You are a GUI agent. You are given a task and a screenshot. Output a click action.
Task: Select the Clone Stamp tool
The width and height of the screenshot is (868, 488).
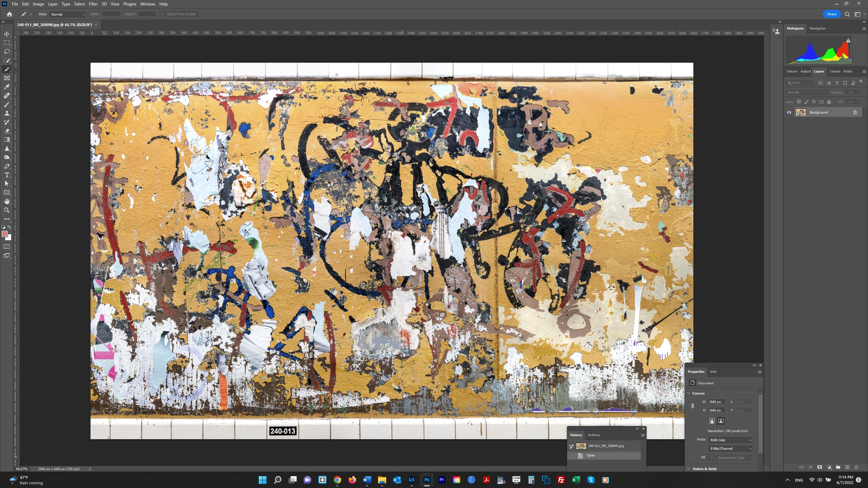pos(7,113)
